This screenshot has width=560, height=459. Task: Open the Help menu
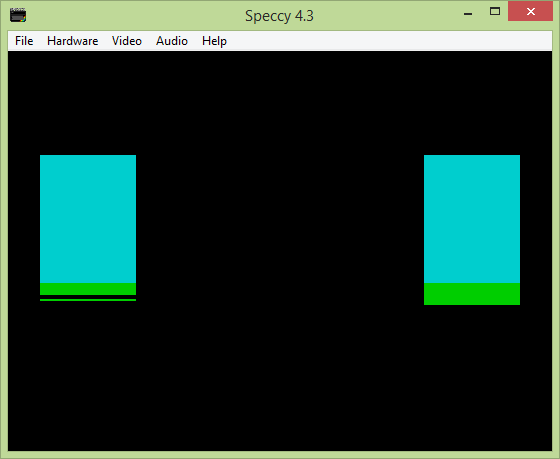pos(214,41)
